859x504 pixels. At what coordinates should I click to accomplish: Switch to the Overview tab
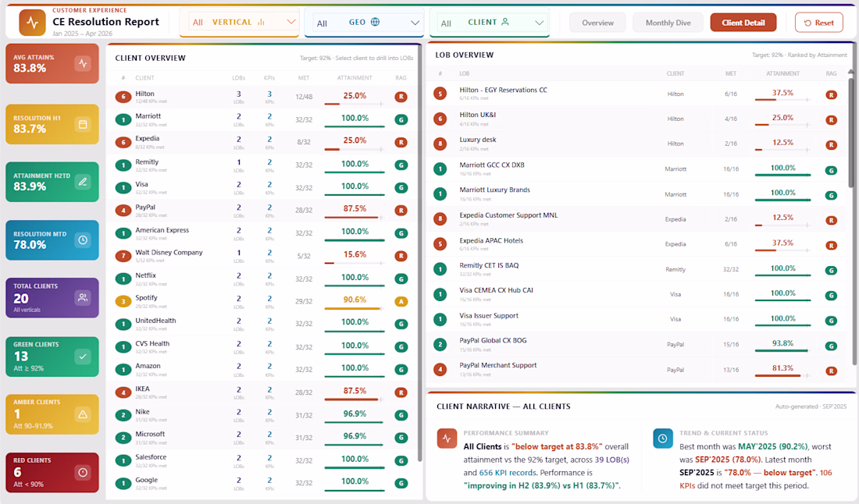tap(597, 23)
